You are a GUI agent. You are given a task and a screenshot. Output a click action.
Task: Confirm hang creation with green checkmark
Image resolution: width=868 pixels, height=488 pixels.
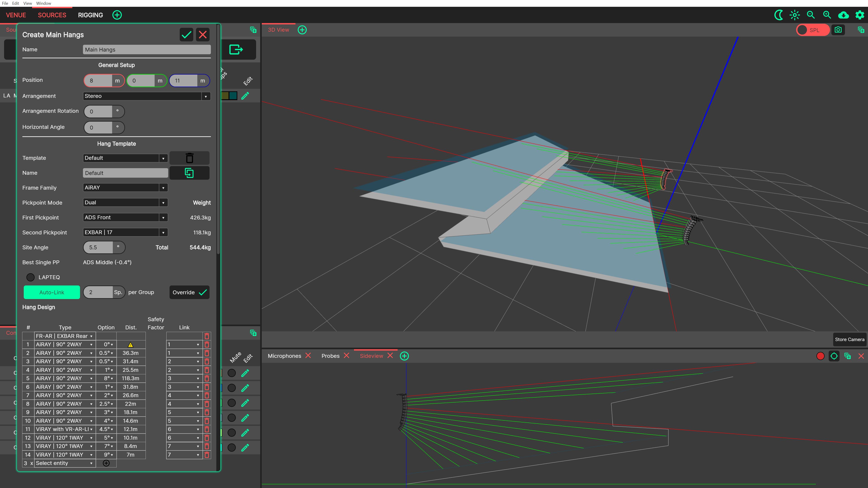pyautogui.click(x=186, y=35)
